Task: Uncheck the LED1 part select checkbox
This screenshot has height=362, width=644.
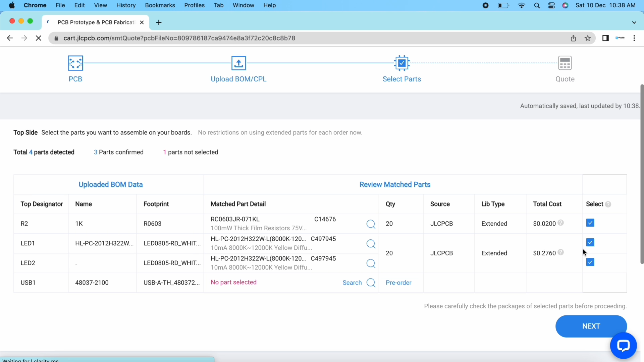Action: pyautogui.click(x=590, y=242)
